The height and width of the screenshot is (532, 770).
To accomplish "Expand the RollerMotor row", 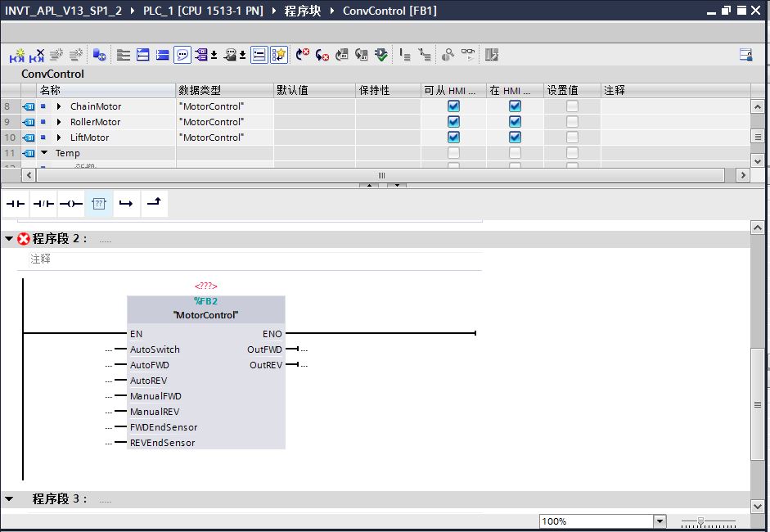I will click(x=59, y=122).
